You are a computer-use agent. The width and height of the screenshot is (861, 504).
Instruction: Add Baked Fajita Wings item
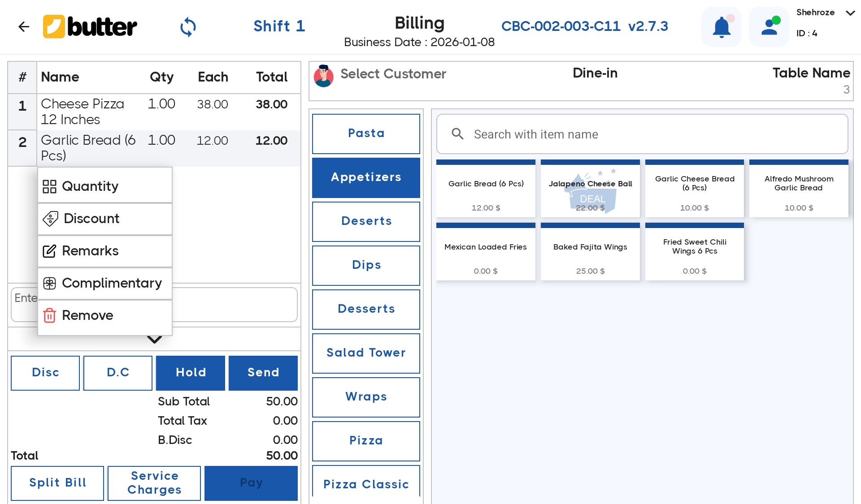[x=590, y=253]
